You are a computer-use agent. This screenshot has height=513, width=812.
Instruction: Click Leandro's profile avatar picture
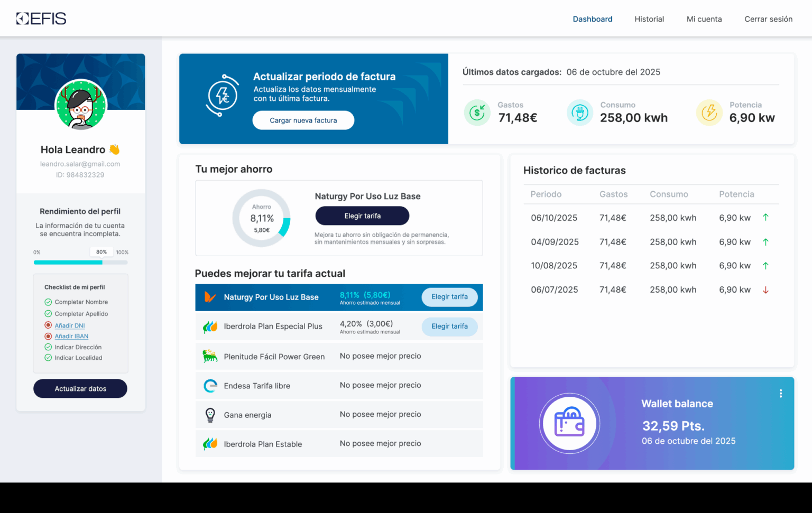pyautogui.click(x=81, y=105)
